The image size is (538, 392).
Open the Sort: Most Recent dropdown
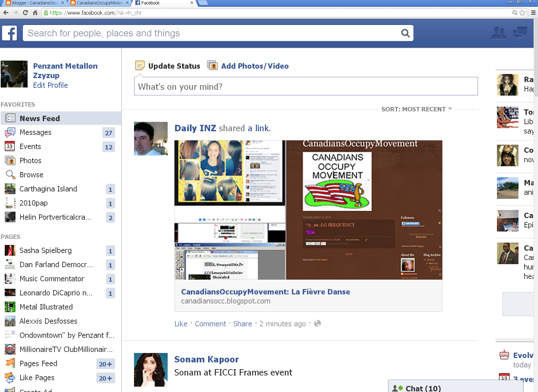(416, 109)
